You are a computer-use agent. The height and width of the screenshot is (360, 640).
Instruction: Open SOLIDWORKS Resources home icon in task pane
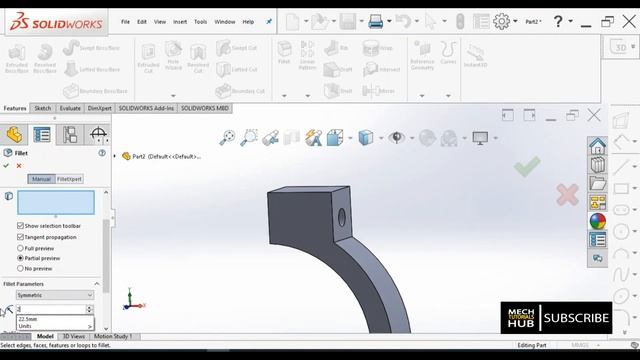(598, 146)
